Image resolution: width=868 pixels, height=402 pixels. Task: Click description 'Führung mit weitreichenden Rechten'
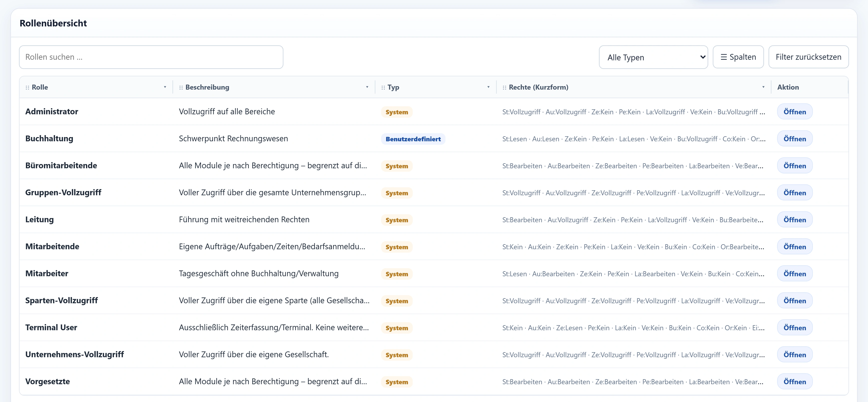click(244, 219)
